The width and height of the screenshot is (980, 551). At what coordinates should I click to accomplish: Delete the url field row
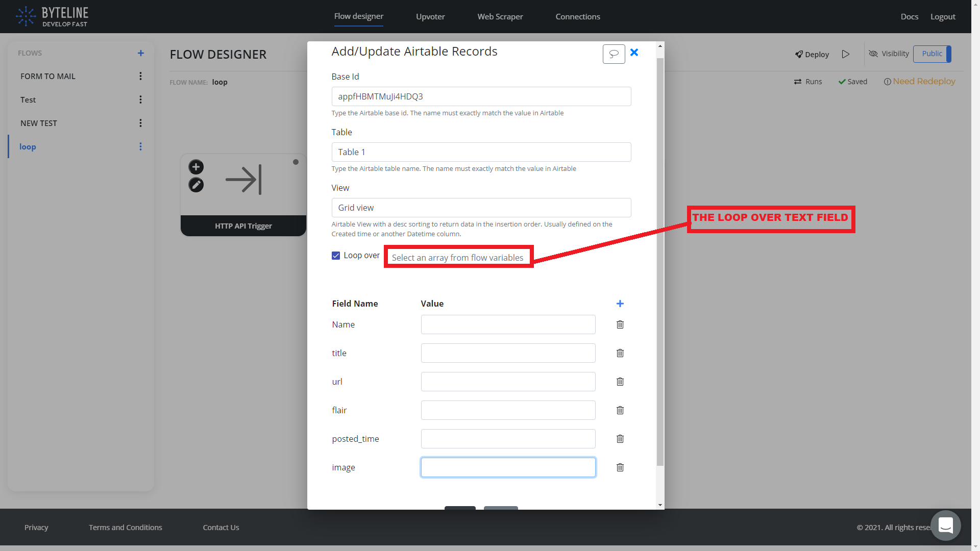(x=620, y=382)
